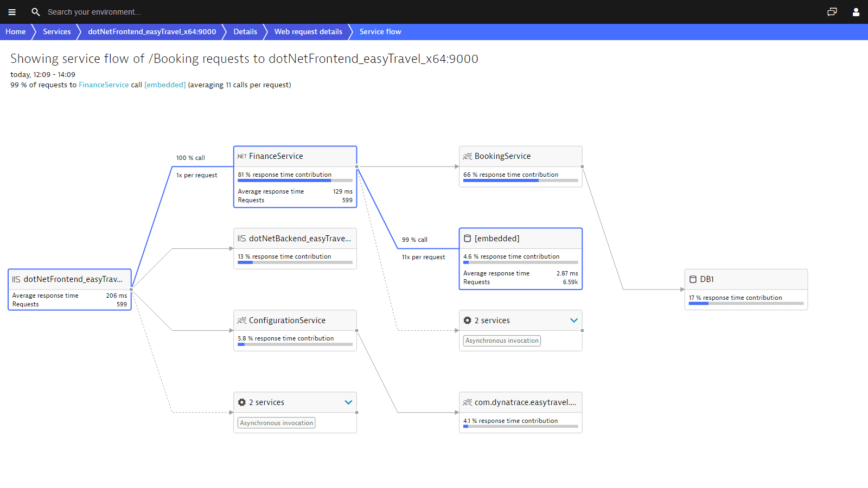Click [embedded] 4.6 % contribution bar
Screen dimensions: 868x488
coord(521,262)
